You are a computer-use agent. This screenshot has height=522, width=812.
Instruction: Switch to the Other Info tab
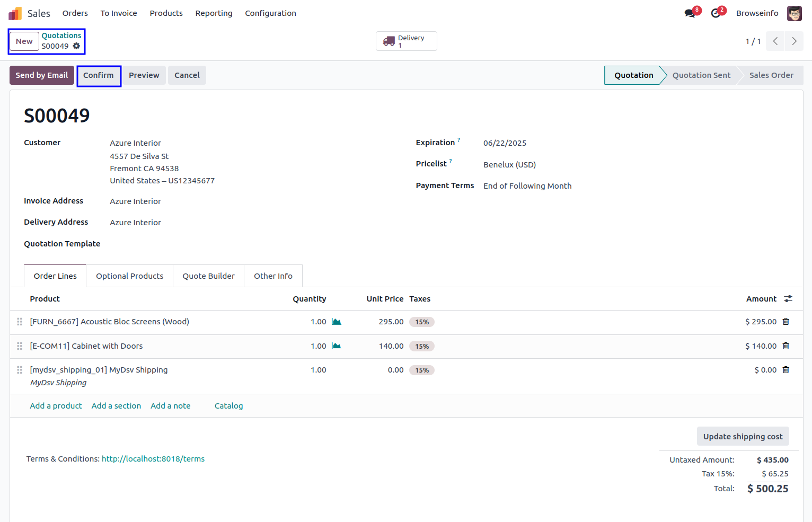(x=273, y=276)
